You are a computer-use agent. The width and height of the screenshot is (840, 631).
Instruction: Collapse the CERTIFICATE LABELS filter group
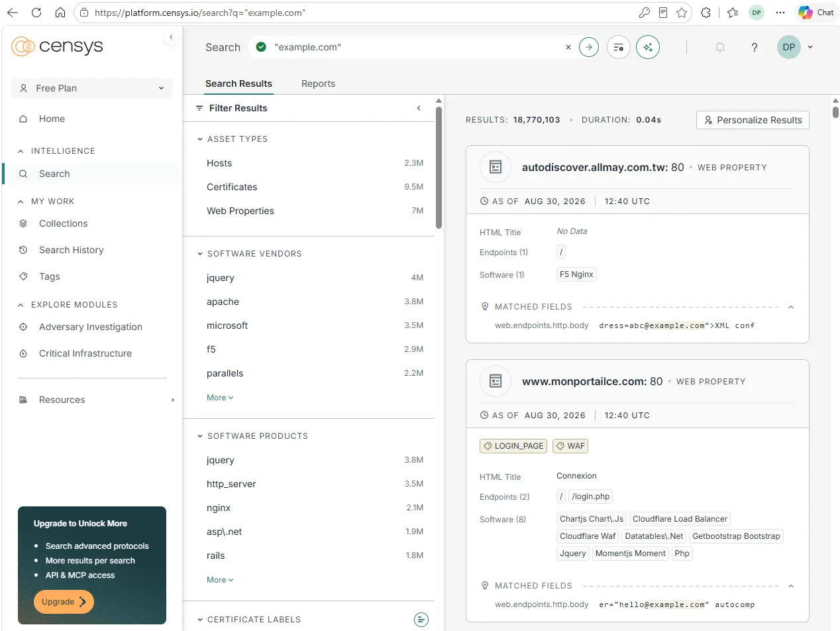point(200,620)
